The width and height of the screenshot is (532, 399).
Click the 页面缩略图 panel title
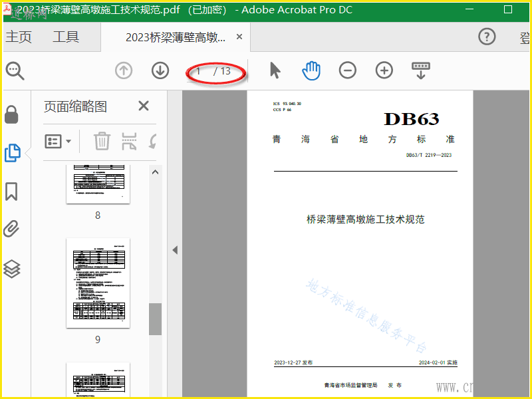tap(75, 106)
